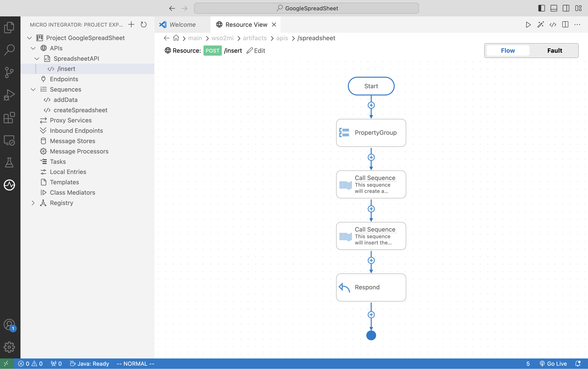Collapse the SpreadsheetAPI node
Screen dimensions: 588x369
37,59
